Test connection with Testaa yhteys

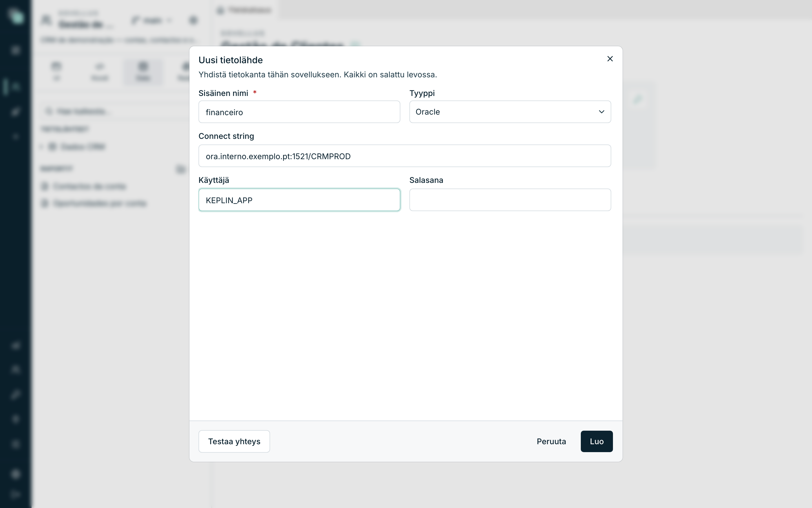234,441
